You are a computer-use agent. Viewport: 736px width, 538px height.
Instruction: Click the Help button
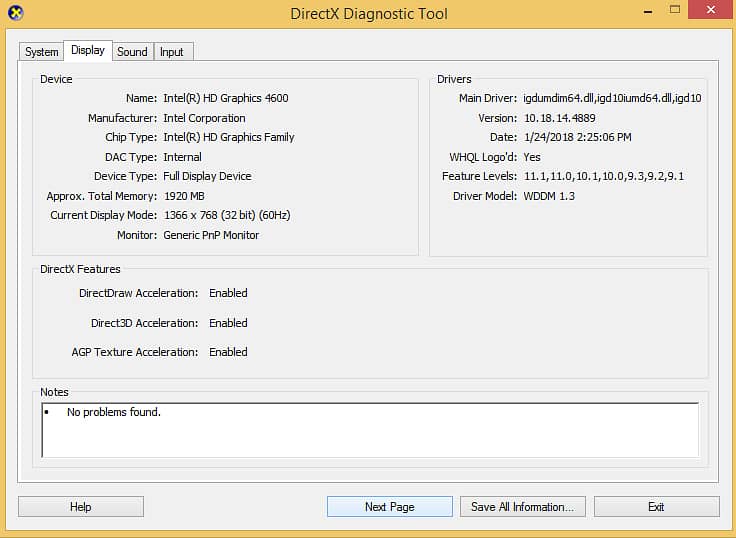[x=81, y=507]
